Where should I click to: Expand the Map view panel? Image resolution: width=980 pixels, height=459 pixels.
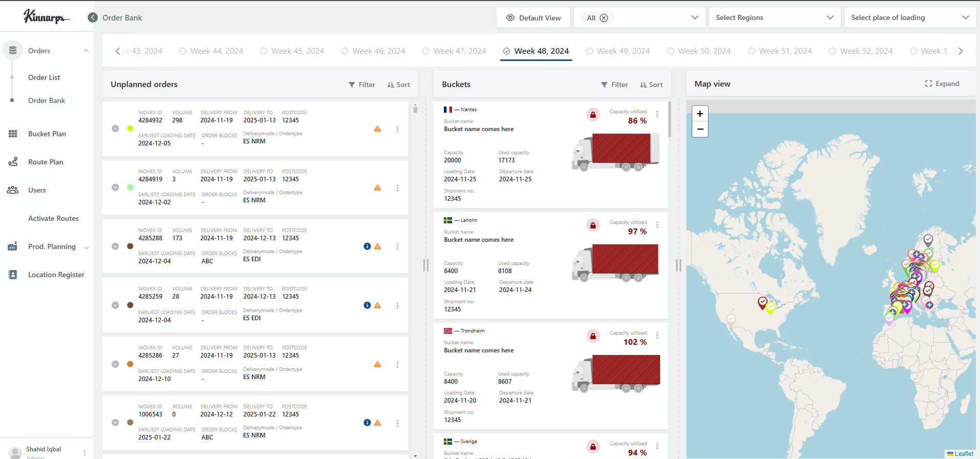[x=942, y=84]
